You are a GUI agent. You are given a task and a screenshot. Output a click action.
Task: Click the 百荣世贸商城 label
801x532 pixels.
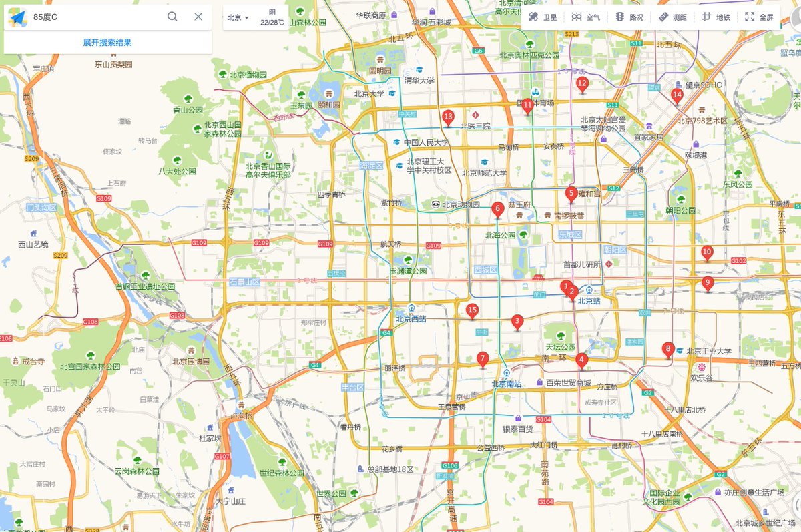point(568,382)
